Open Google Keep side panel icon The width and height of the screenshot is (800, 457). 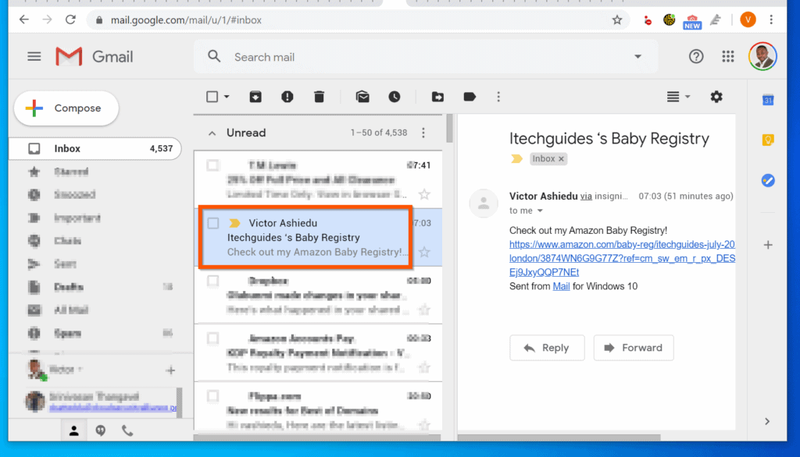click(x=768, y=140)
